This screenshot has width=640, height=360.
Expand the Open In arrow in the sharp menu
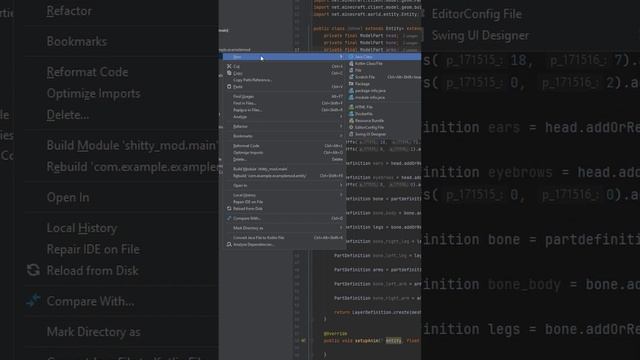pos(341,185)
